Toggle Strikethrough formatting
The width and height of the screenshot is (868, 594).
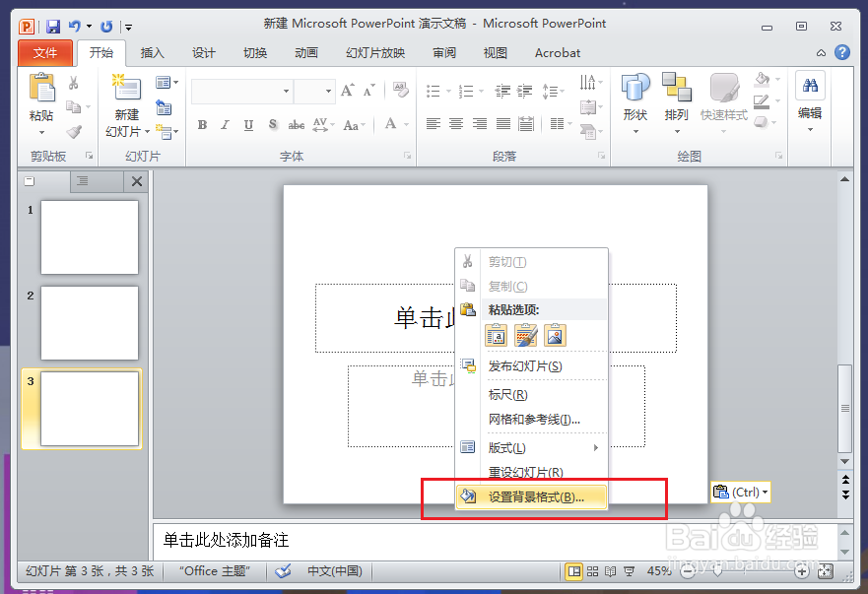point(297,125)
